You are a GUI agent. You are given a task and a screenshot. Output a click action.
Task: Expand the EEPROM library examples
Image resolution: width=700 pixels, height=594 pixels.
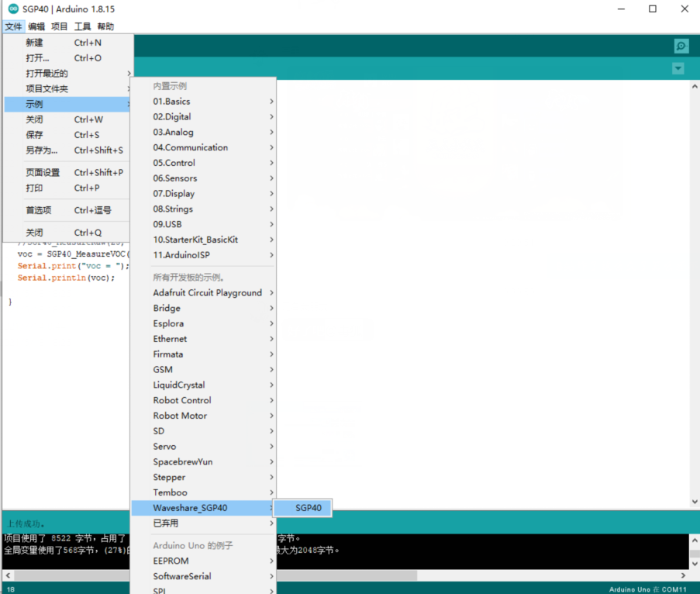pos(204,561)
